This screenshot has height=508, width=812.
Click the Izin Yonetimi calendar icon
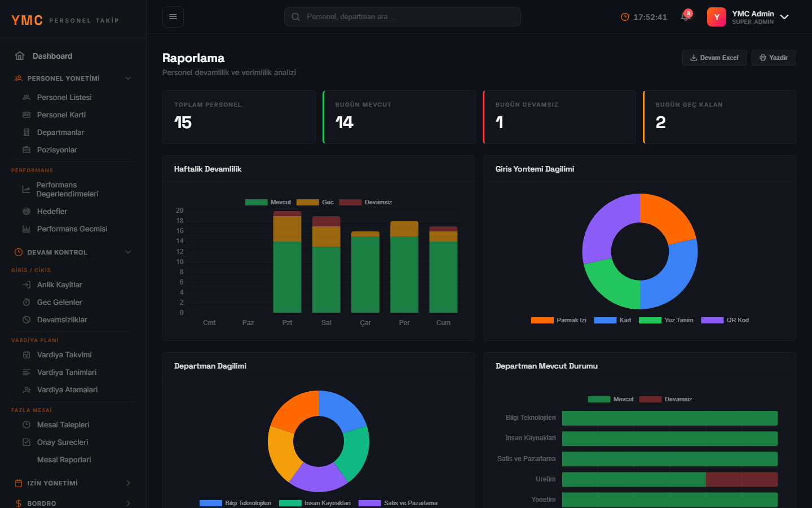click(x=19, y=483)
